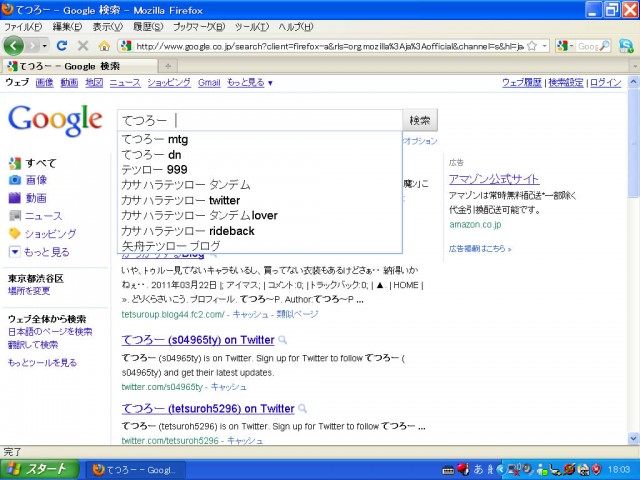Open the 表示 menu

pyautogui.click(x=107, y=27)
